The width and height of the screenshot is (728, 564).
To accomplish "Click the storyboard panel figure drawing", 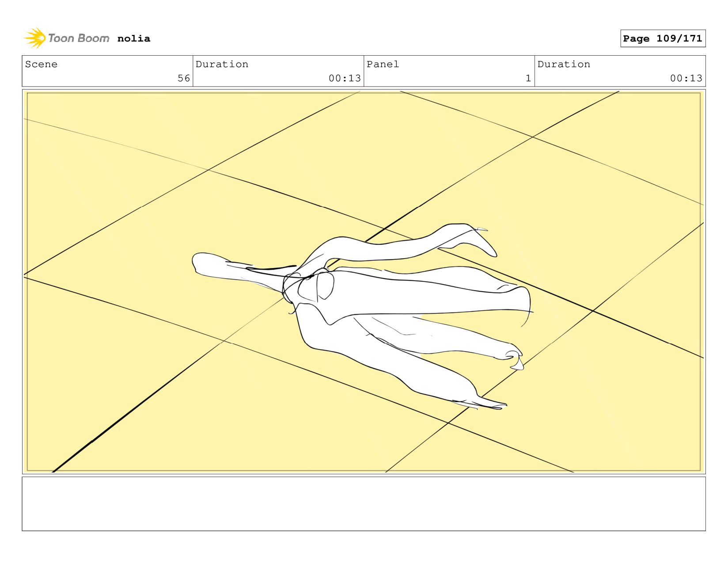I will pos(362,316).
